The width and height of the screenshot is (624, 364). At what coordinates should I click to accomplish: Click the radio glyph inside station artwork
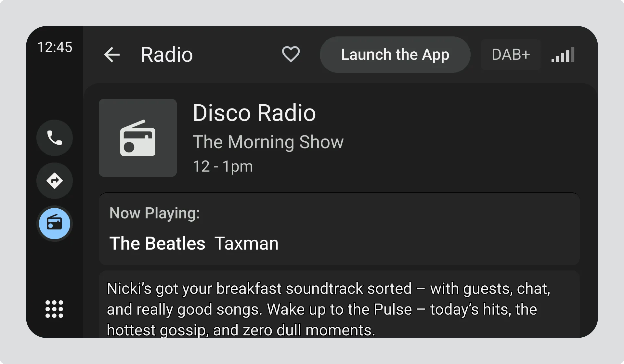pos(138,138)
